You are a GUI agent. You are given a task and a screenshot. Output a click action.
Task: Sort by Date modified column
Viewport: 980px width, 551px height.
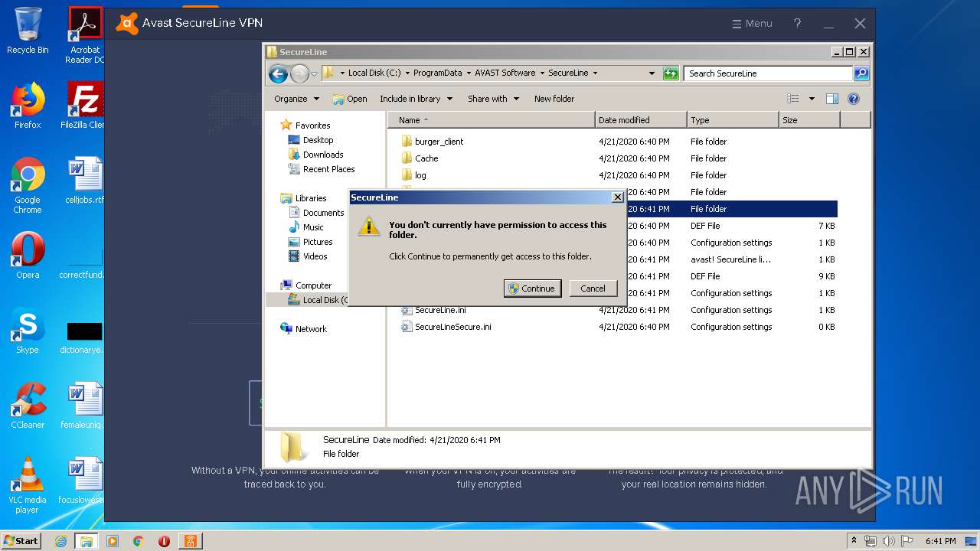[641, 120]
